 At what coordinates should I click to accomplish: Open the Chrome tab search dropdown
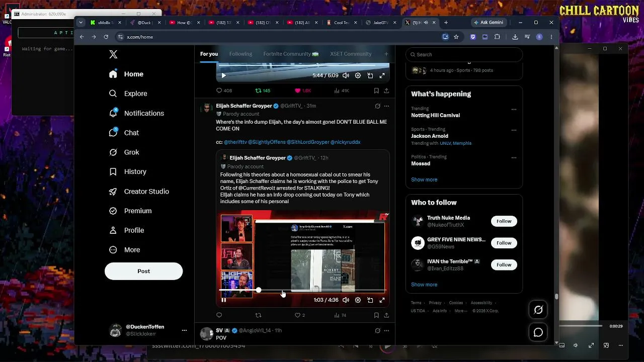pos(80,23)
